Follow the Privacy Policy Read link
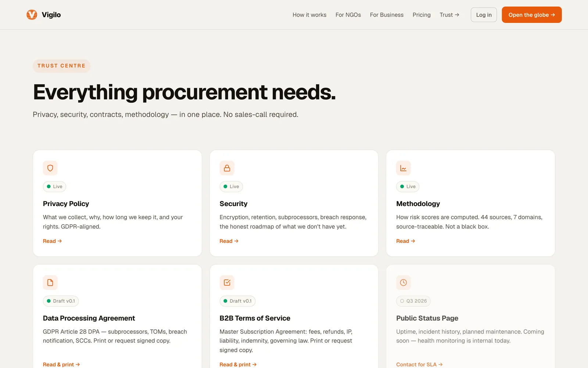 coord(52,241)
